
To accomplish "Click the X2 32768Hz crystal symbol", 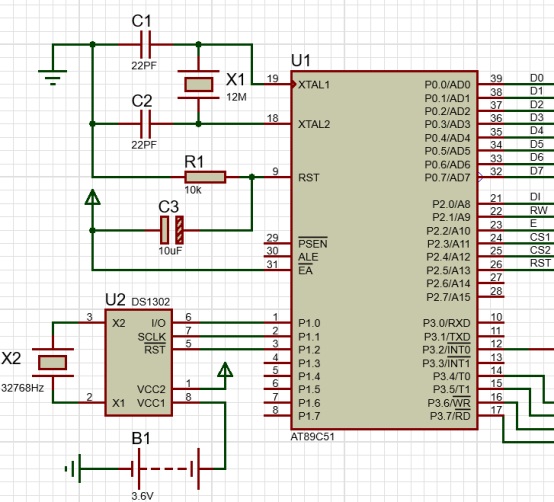I will click(53, 362).
